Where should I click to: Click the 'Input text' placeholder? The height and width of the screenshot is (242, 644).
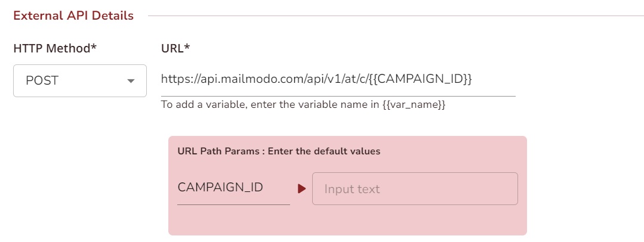(x=352, y=190)
